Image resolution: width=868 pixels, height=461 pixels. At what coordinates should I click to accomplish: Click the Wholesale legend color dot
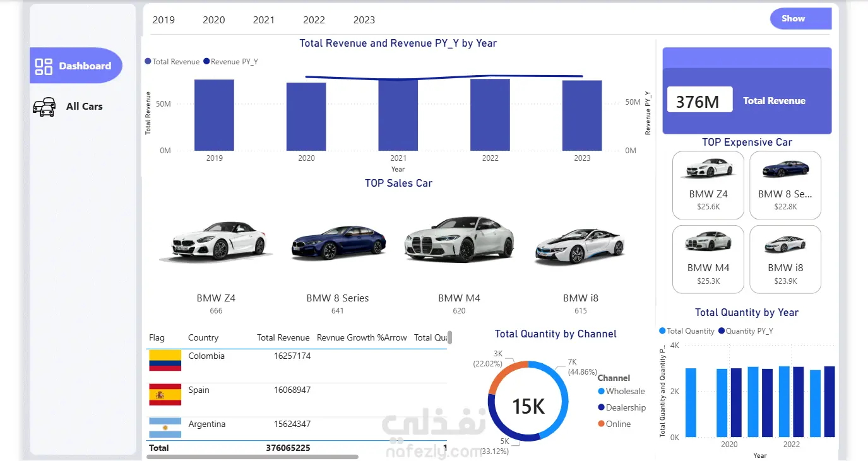pyautogui.click(x=602, y=391)
